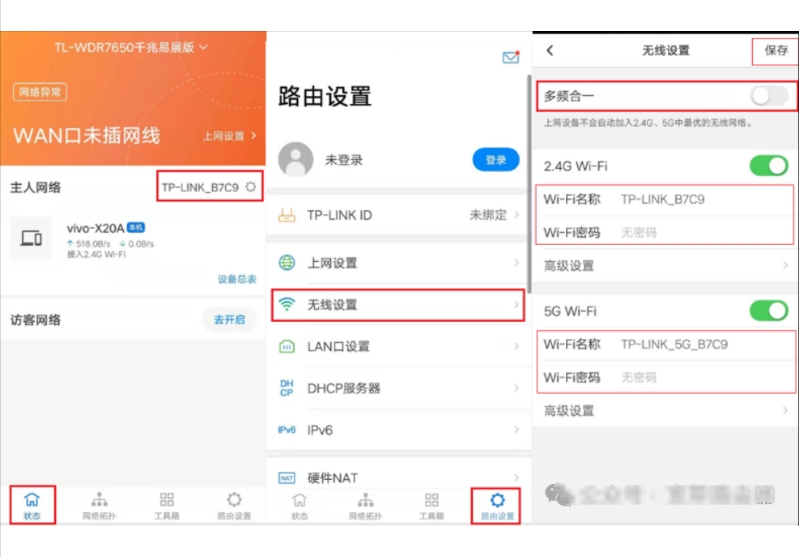Switch to 状态 tab in middle panel
Screen dimensions: 799x557
[x=300, y=506]
